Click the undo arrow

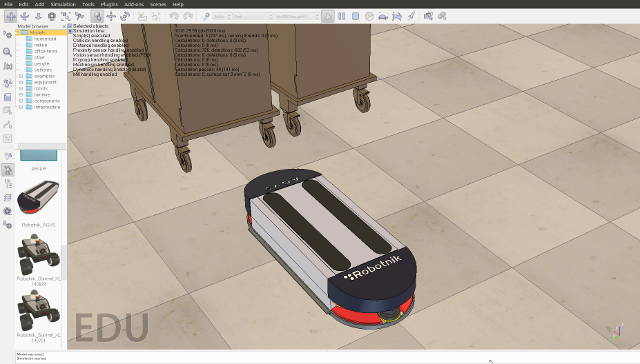tap(174, 16)
